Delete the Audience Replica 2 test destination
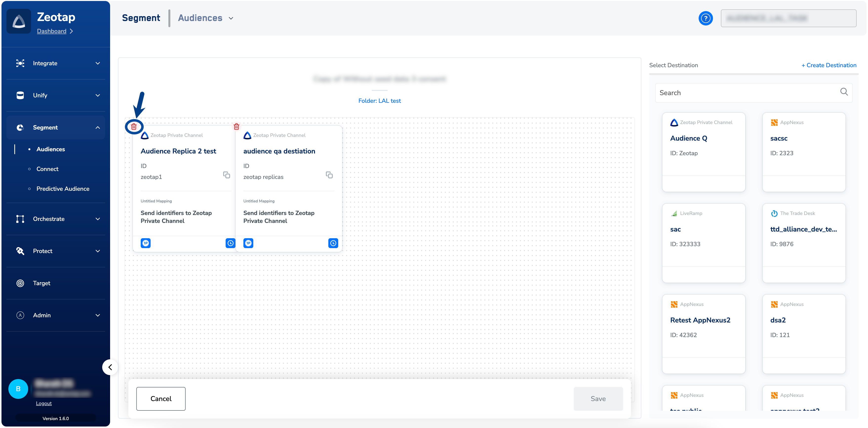 134,127
